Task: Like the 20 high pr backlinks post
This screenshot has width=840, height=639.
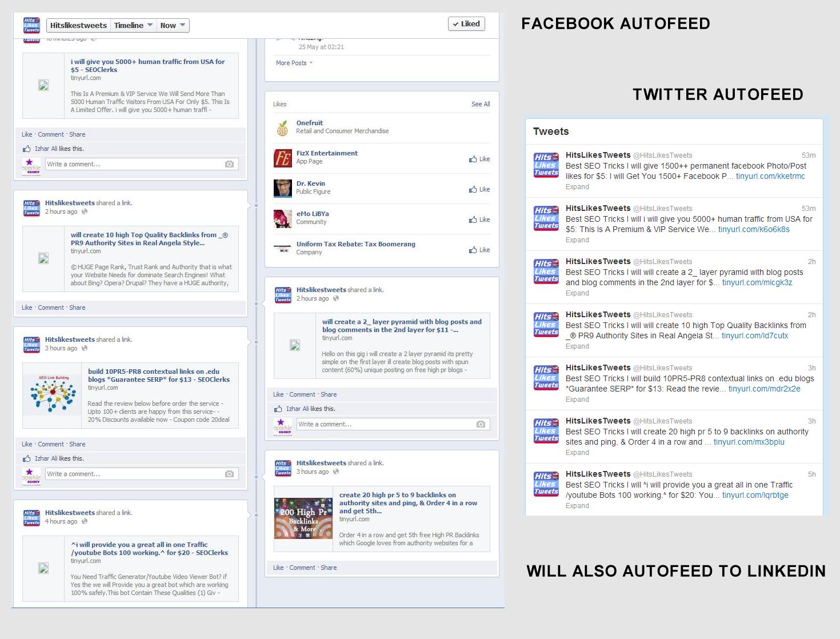Action: [x=278, y=568]
